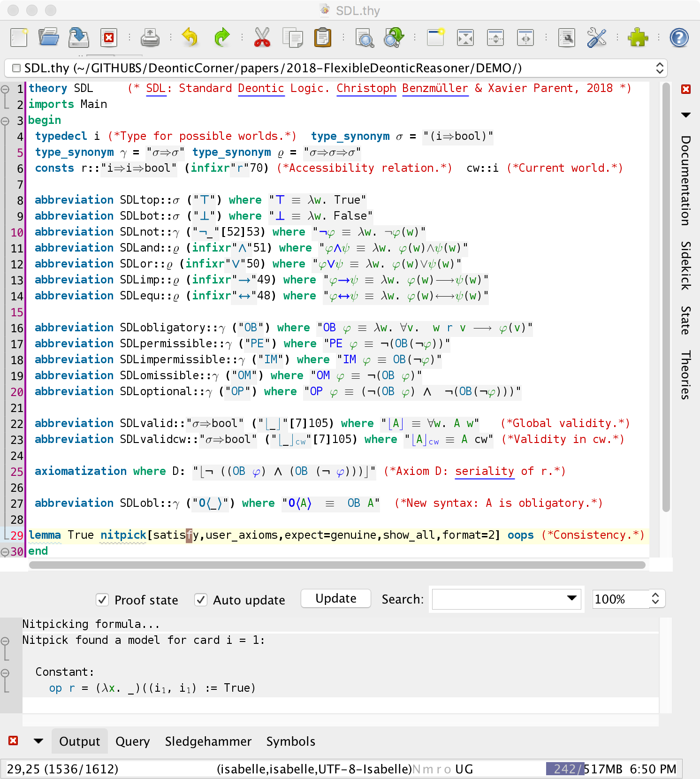
Task: Click the Print icon in toolbar
Action: [150, 38]
